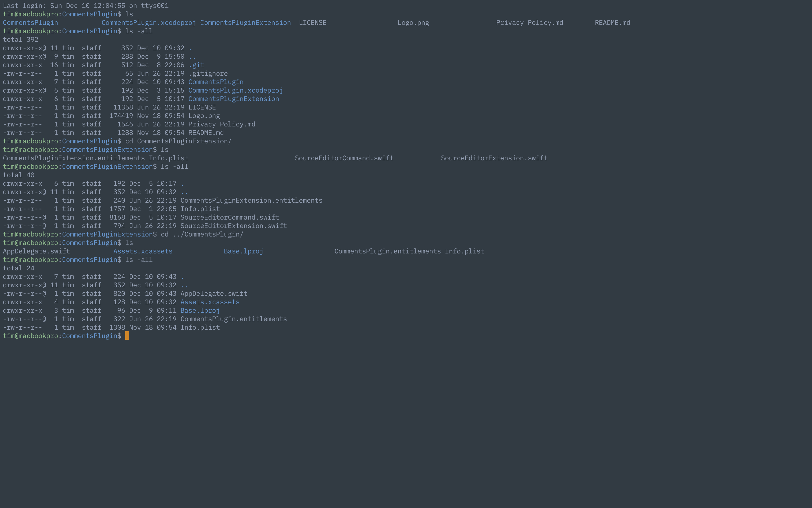The image size is (812, 508).
Task: Click "Base.lproj" in the 96-byte listing row
Action: click(x=200, y=310)
